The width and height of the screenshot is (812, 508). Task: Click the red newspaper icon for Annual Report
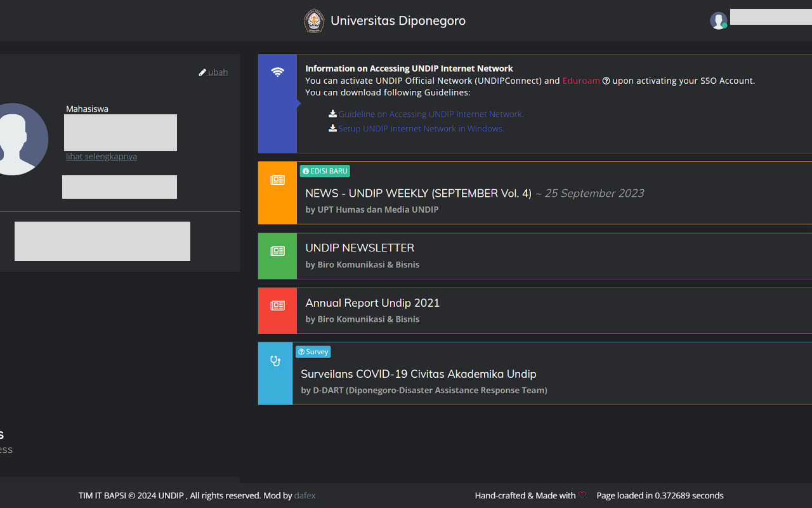(x=277, y=306)
